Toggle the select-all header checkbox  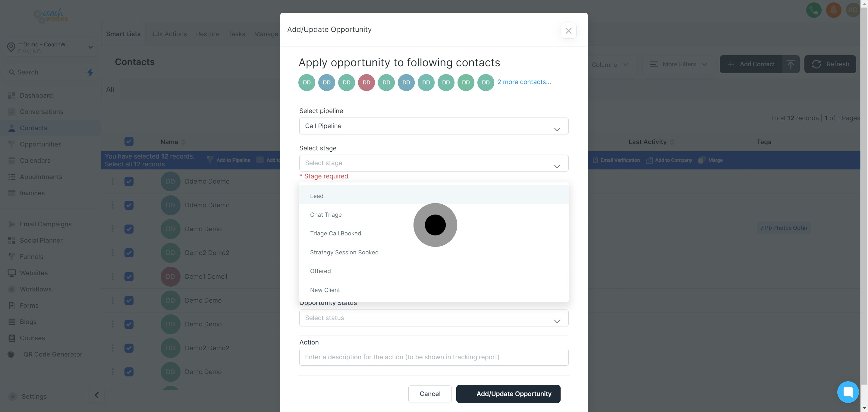coord(129,141)
